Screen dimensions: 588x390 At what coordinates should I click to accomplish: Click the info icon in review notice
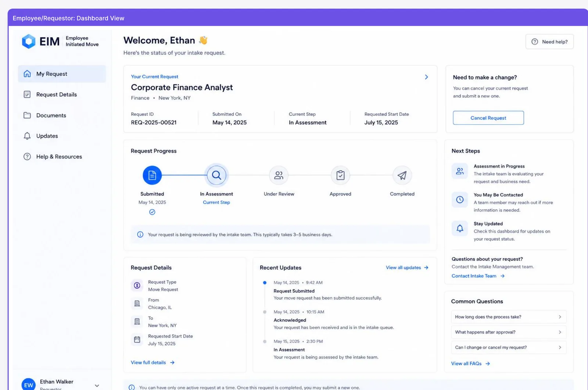(140, 235)
